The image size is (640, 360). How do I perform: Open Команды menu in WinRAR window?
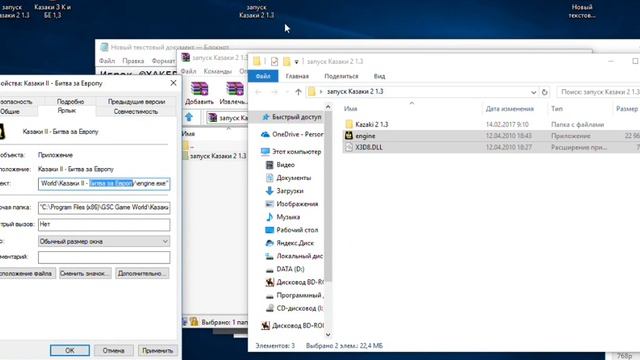[x=218, y=71]
